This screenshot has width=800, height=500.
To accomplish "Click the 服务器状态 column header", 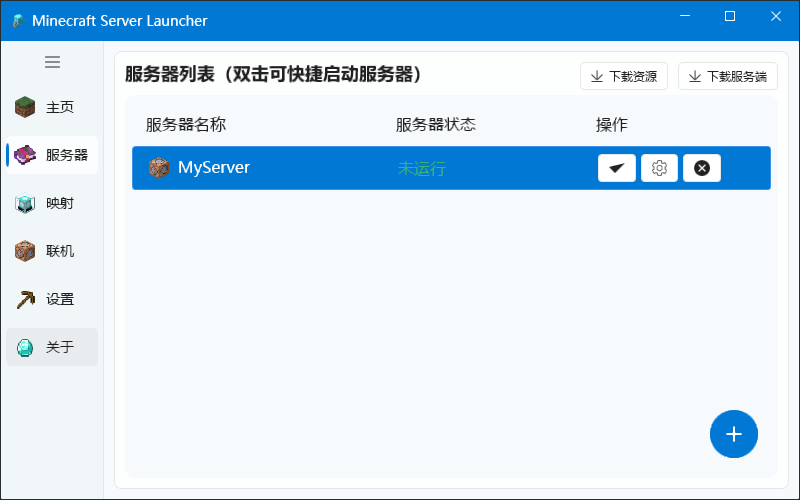I will click(x=436, y=125).
